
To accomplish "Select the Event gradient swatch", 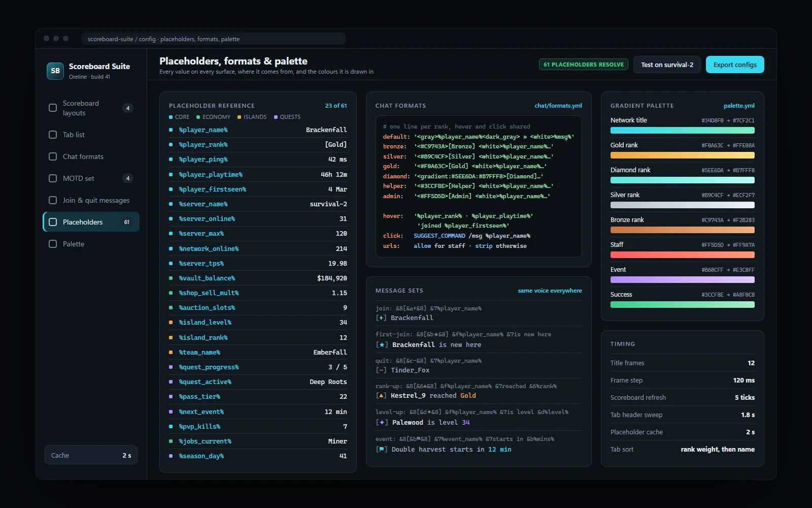I will (683, 280).
